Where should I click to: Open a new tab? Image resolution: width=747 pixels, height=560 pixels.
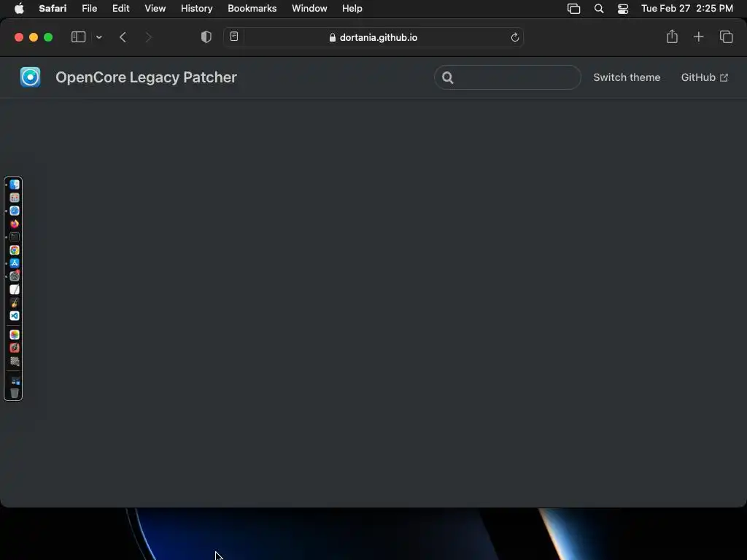698,36
